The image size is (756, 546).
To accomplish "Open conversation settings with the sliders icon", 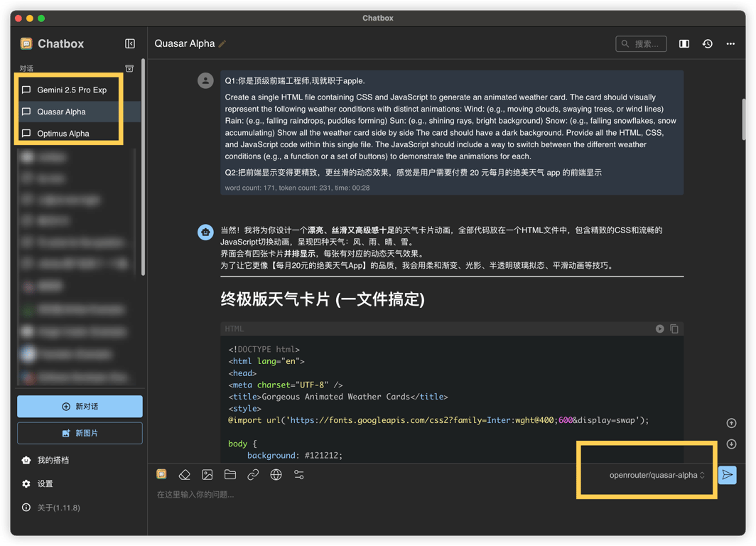I will click(x=299, y=475).
